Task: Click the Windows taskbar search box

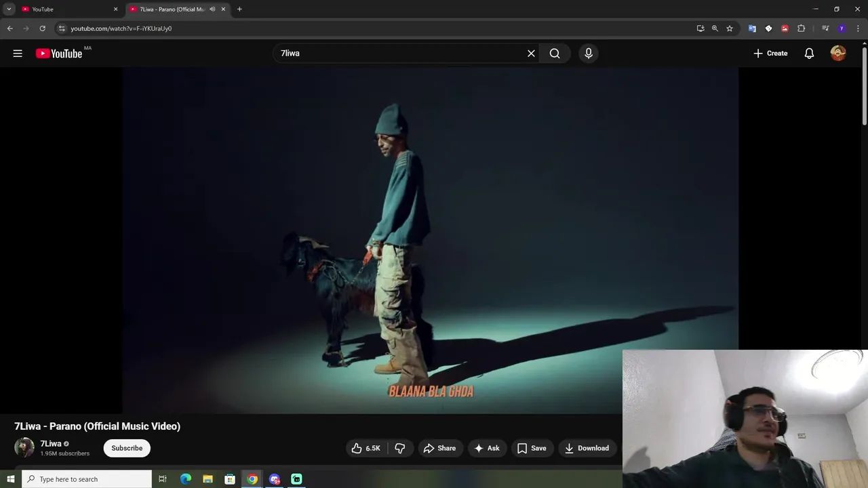Action: [x=87, y=479]
